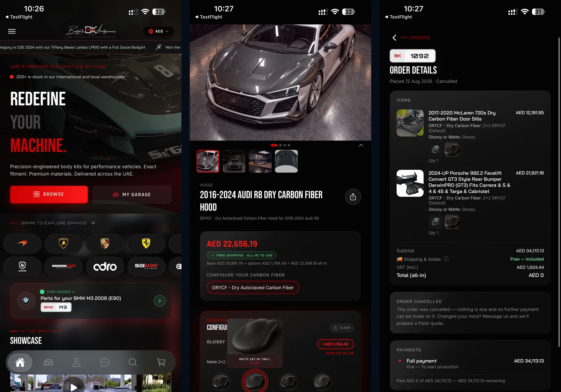Open MY GARAGE
This screenshot has height=392, width=561.
[x=132, y=194]
